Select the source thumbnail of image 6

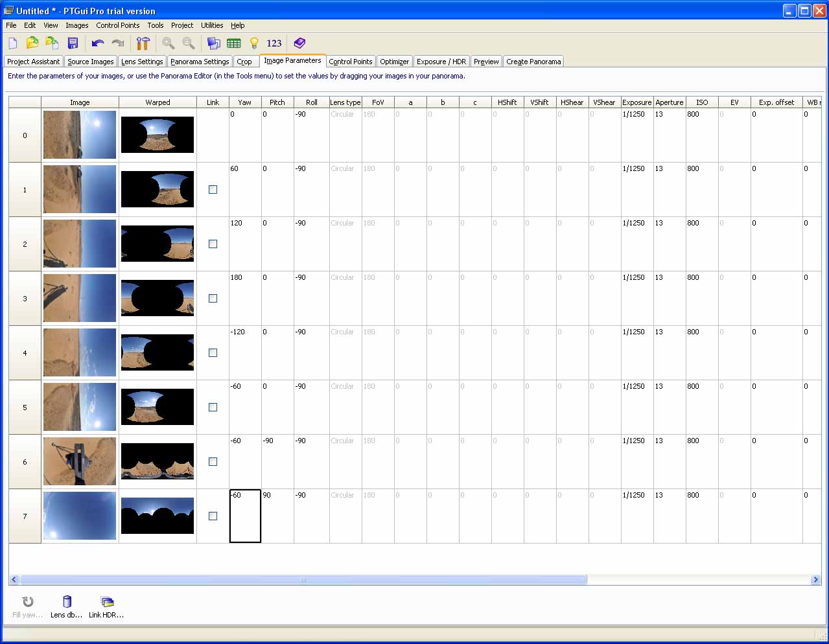tap(80, 461)
